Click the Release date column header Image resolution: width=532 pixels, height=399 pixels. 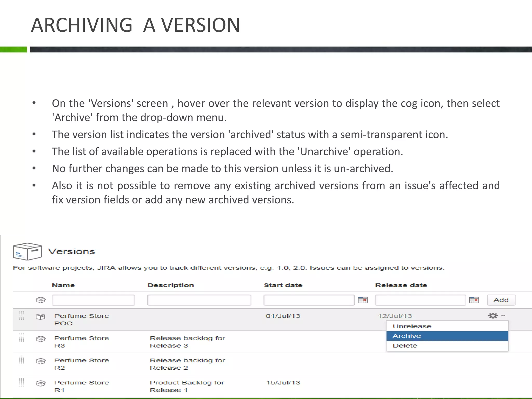[x=401, y=285]
